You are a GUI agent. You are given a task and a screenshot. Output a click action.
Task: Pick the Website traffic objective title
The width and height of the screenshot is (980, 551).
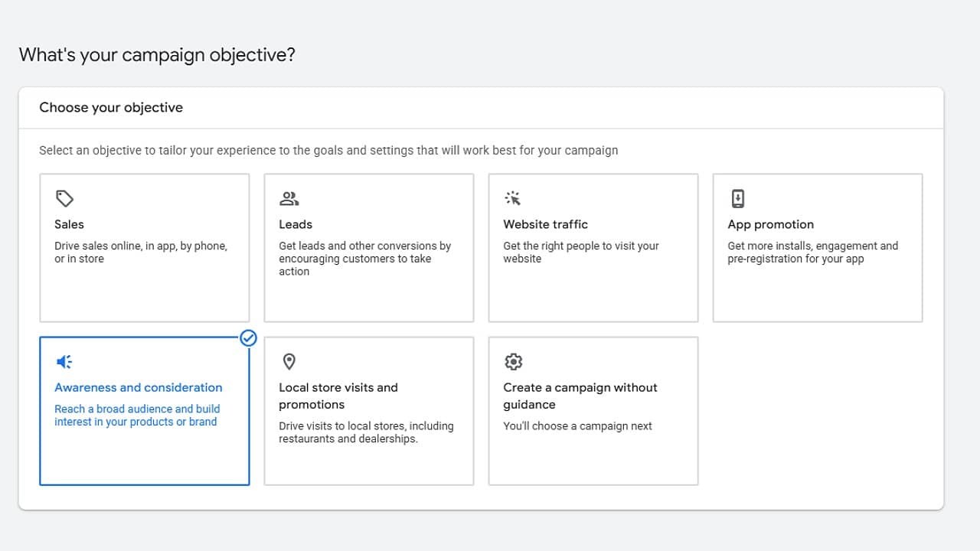coord(545,224)
